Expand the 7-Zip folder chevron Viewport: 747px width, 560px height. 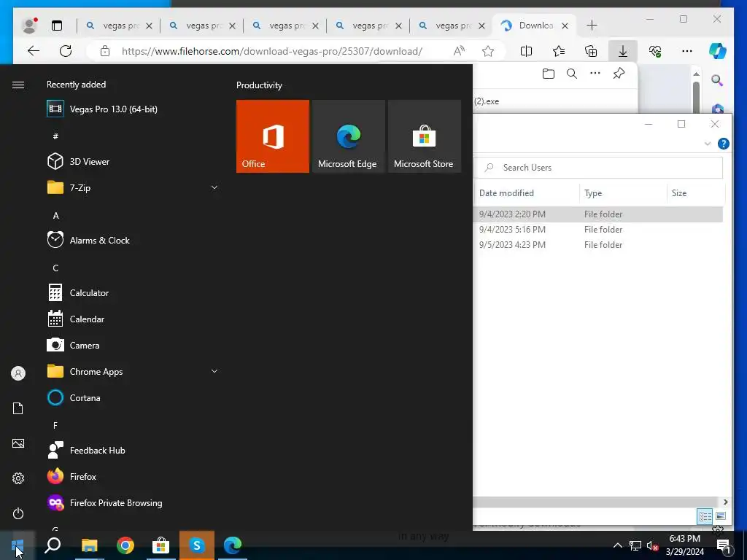pos(214,187)
